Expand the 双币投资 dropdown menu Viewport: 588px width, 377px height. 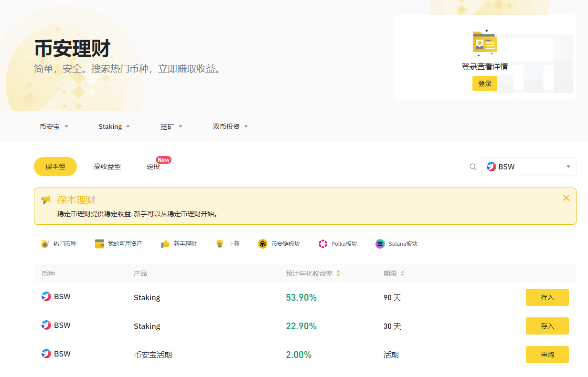(230, 126)
